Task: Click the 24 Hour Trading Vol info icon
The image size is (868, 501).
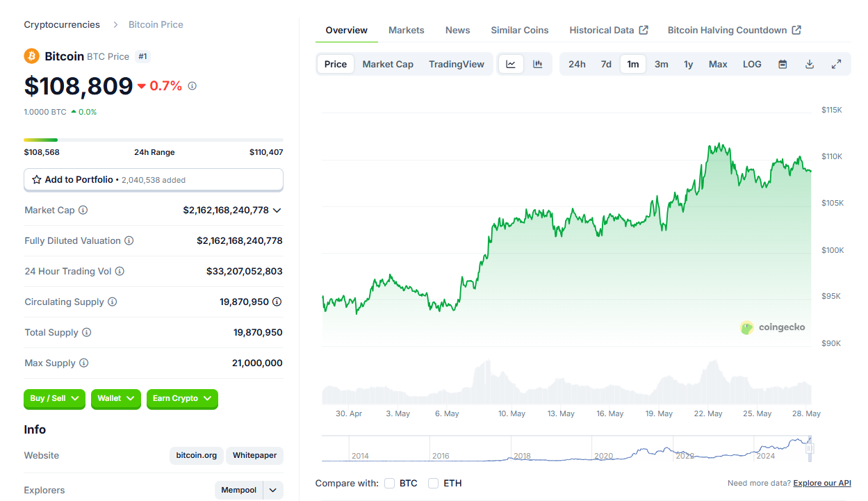Action: point(120,271)
